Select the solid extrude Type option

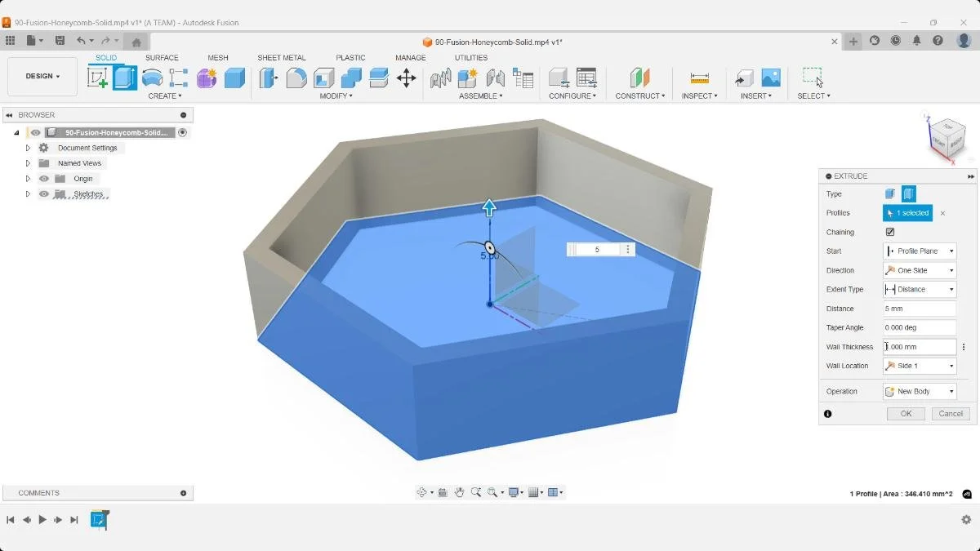890,193
